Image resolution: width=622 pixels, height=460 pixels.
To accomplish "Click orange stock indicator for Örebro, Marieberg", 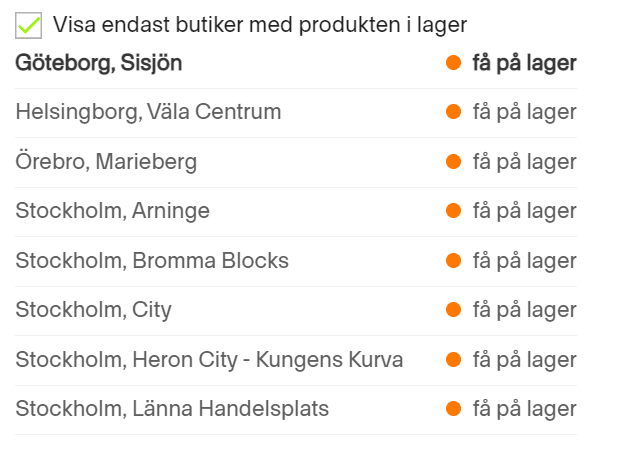I will 453,162.
